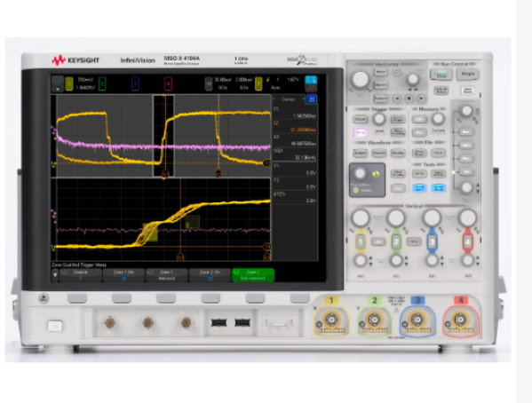
Task: Push the navigate stop square key
Action: point(409,99)
